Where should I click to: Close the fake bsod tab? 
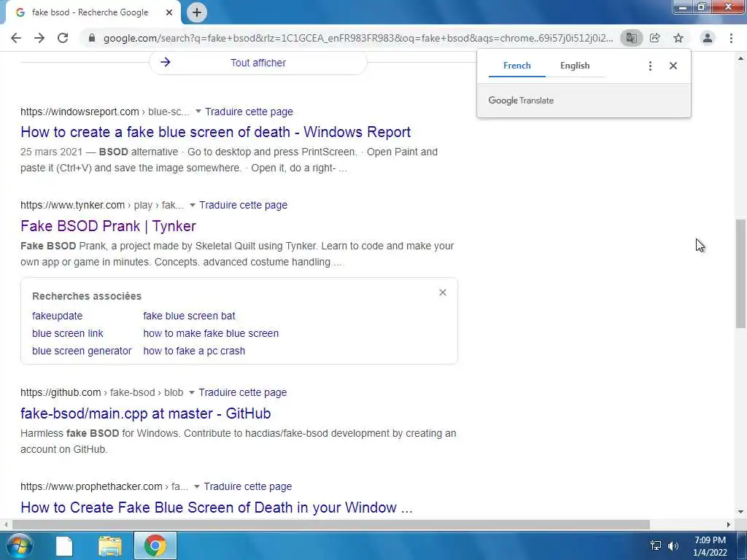[x=169, y=12]
